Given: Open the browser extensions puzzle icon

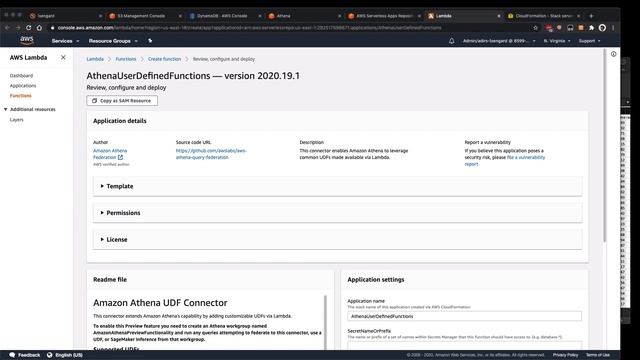Looking at the screenshot, I should pyautogui.click(x=591, y=28).
